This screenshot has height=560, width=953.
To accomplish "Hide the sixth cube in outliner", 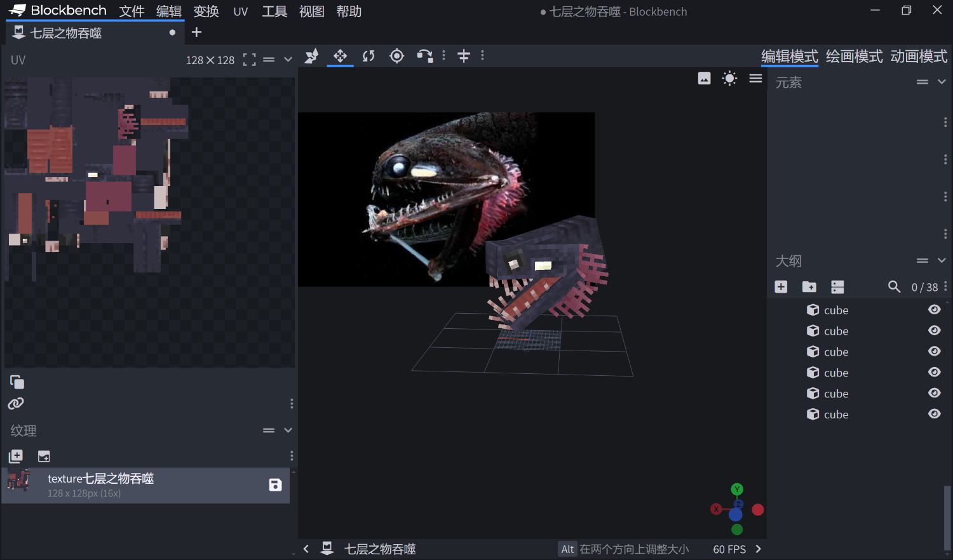I will click(934, 414).
